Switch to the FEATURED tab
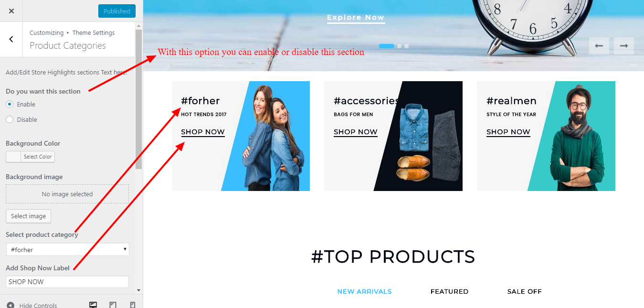Image resolution: width=644 pixels, height=308 pixels. click(x=449, y=291)
